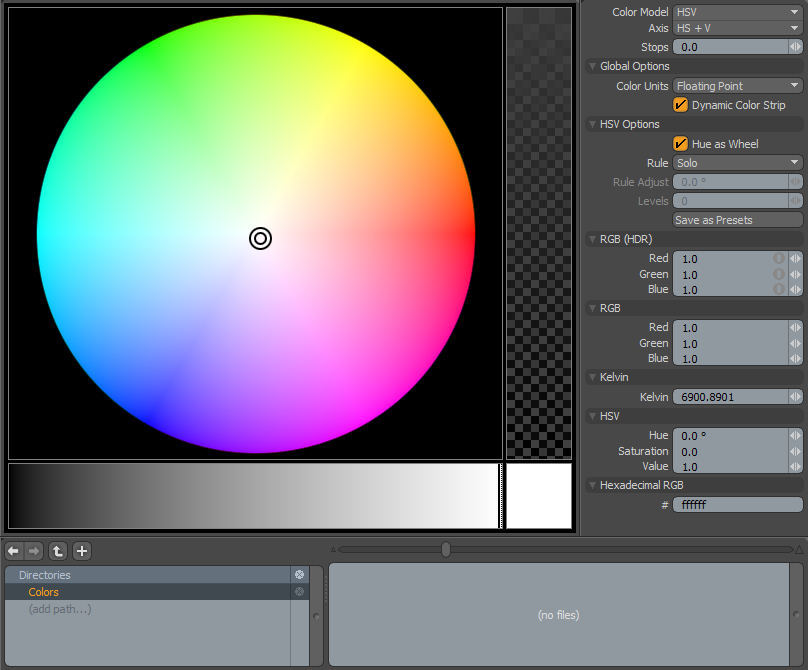Click the mini-slider arrows beside the Kelvin value

click(x=795, y=396)
